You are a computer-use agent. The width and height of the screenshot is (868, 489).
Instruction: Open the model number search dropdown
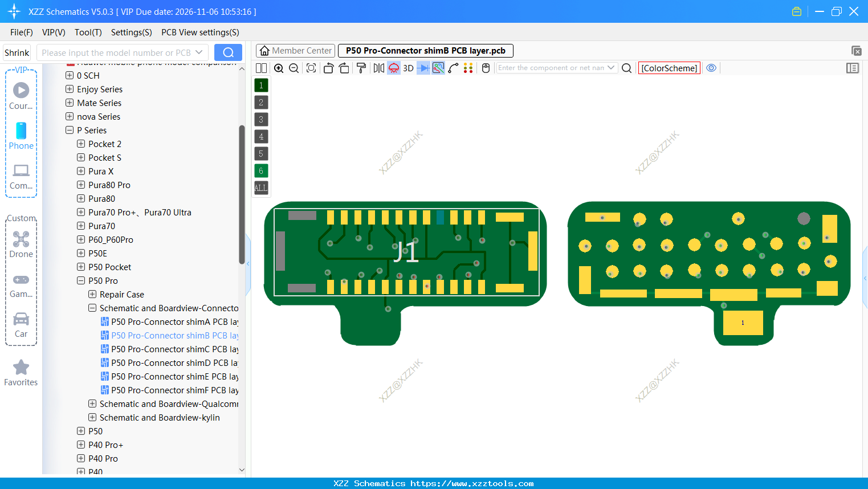coord(199,52)
